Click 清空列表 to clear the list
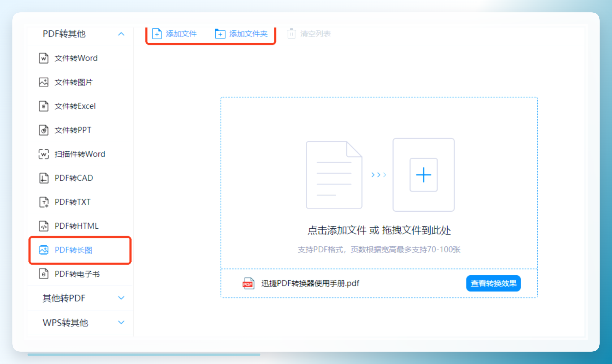Screen dimensions: 612x364 click(x=315, y=34)
